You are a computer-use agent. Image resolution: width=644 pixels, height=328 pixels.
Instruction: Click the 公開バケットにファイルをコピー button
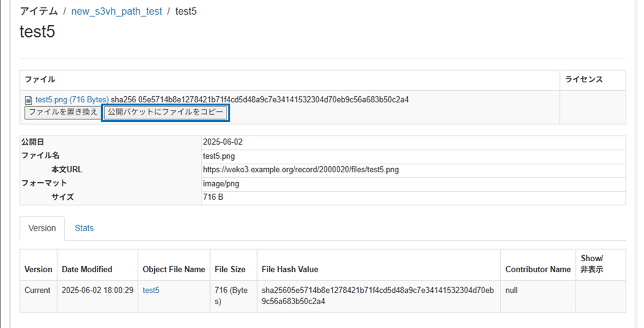click(165, 113)
